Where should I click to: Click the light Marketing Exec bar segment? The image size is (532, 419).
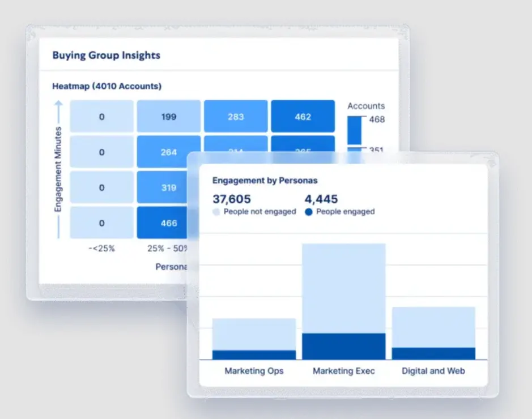[x=344, y=288]
